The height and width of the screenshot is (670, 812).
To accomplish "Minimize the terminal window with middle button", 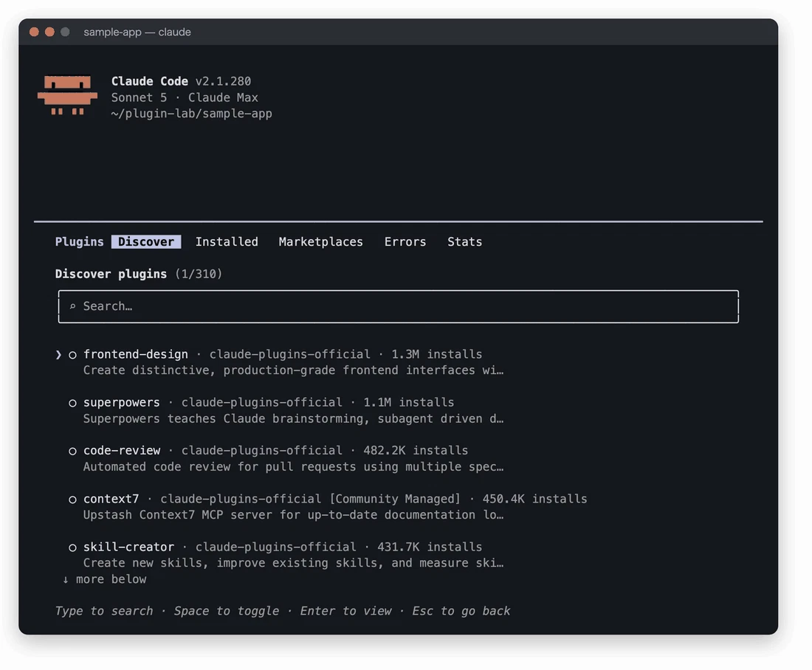I will pyautogui.click(x=49, y=32).
